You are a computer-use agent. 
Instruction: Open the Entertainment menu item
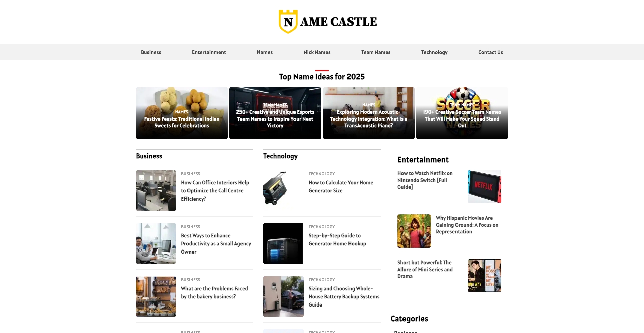point(209,52)
